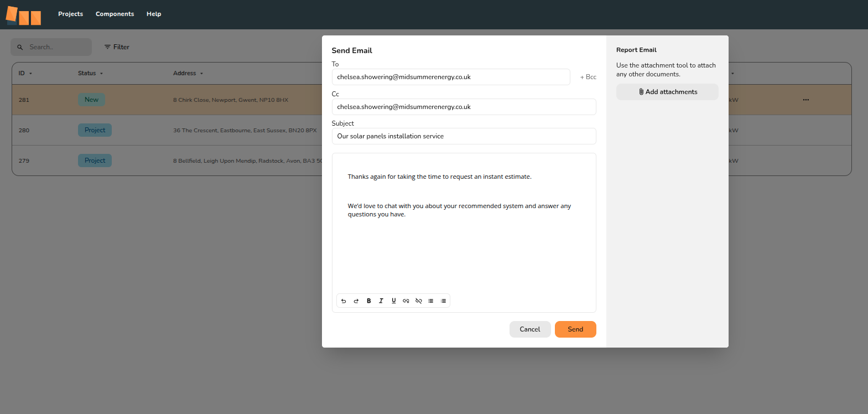Click the + Bcc link
This screenshot has height=414, width=868.
[588, 77]
